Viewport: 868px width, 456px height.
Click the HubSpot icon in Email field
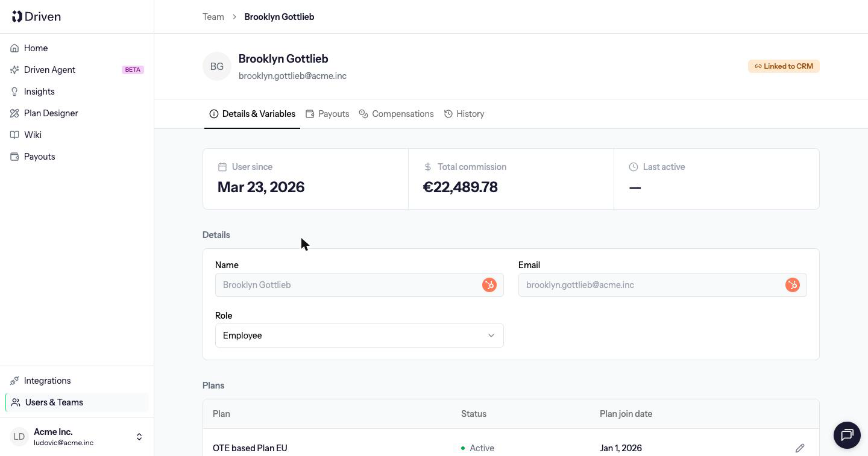coord(793,285)
